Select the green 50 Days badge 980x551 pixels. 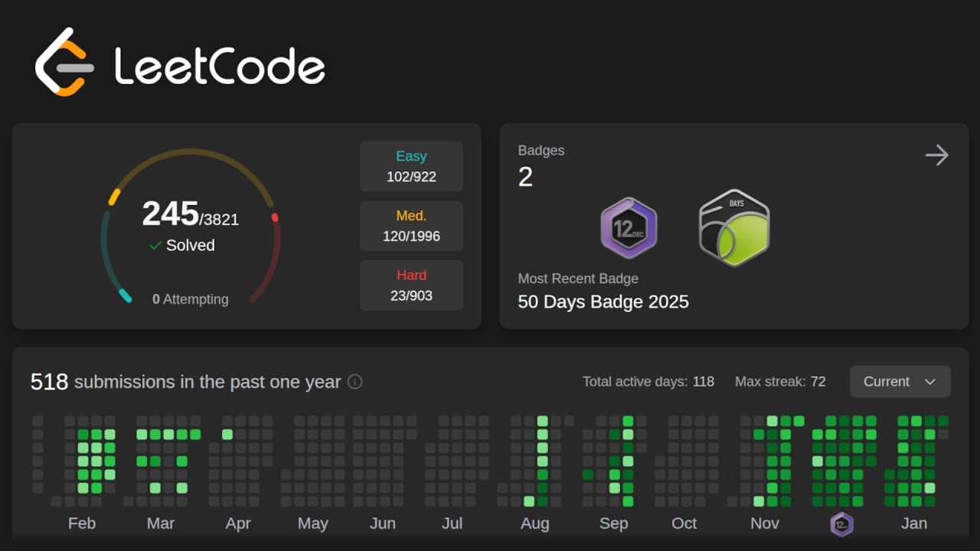coord(734,228)
